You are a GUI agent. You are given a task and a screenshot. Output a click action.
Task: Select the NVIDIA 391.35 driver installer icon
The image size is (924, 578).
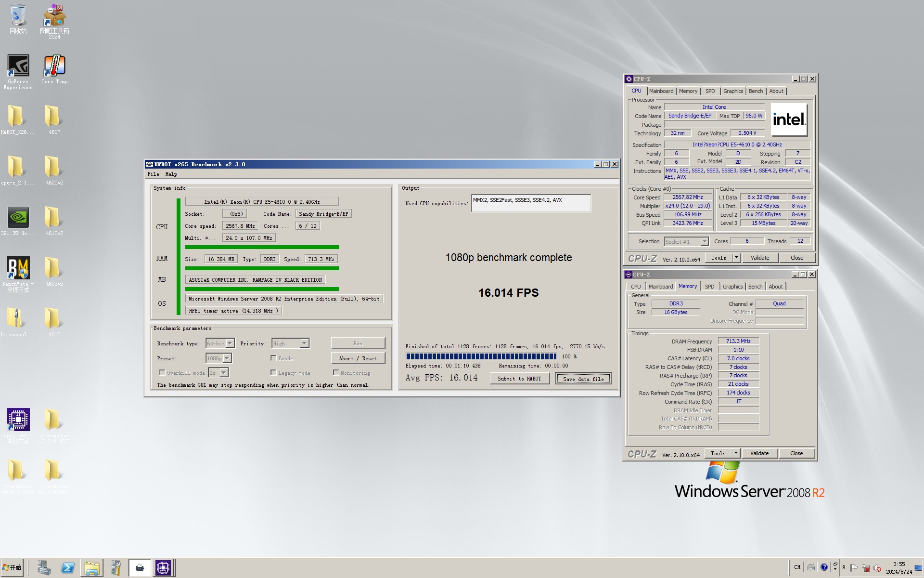click(18, 221)
